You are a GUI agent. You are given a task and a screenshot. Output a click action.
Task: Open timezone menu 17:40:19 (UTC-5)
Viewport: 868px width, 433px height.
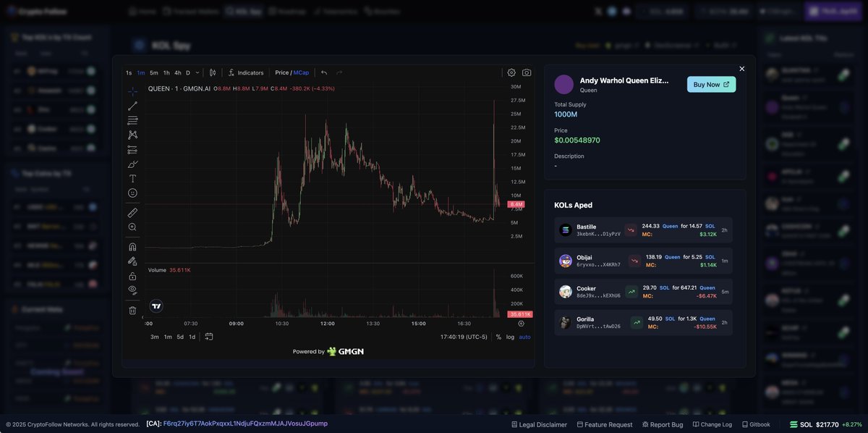464,337
